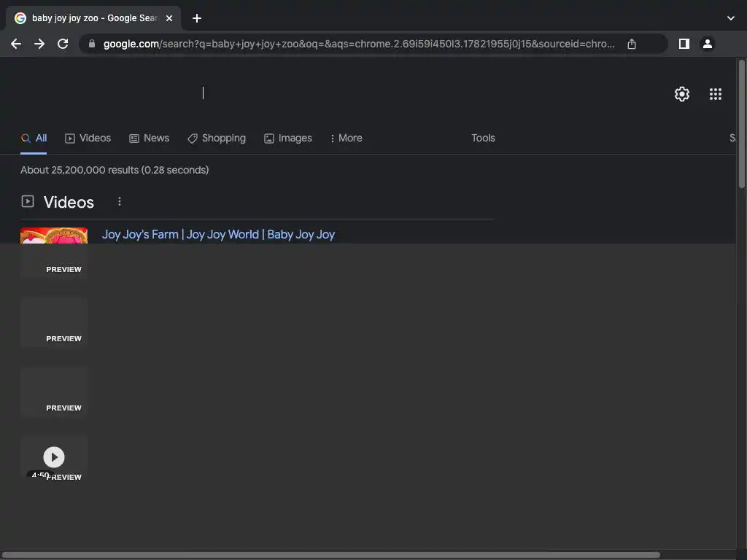Expand the tab search chevron
Screen dimensions: 747x560
[731, 18]
